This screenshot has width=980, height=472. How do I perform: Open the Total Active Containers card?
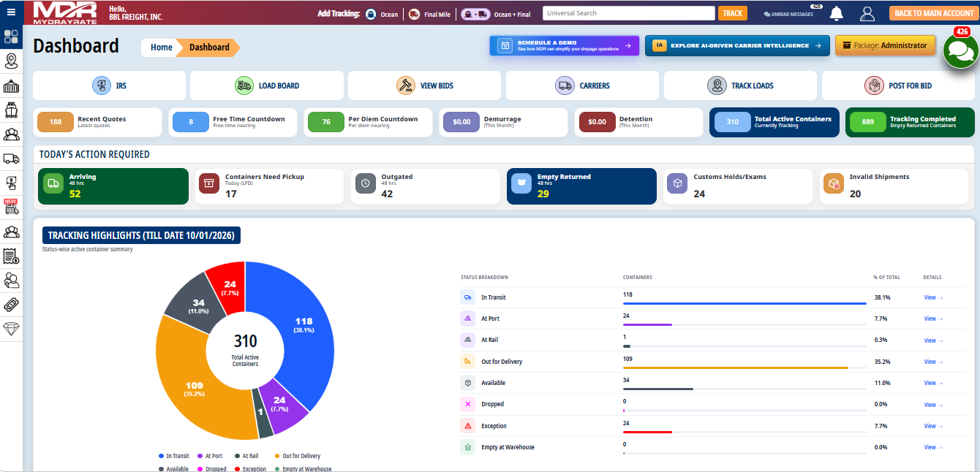[x=774, y=122]
